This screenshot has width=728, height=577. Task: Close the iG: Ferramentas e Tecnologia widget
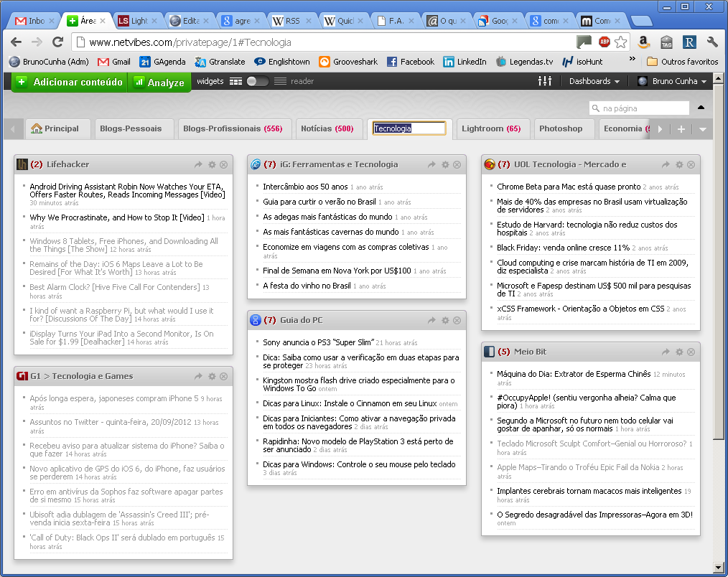[457, 164]
